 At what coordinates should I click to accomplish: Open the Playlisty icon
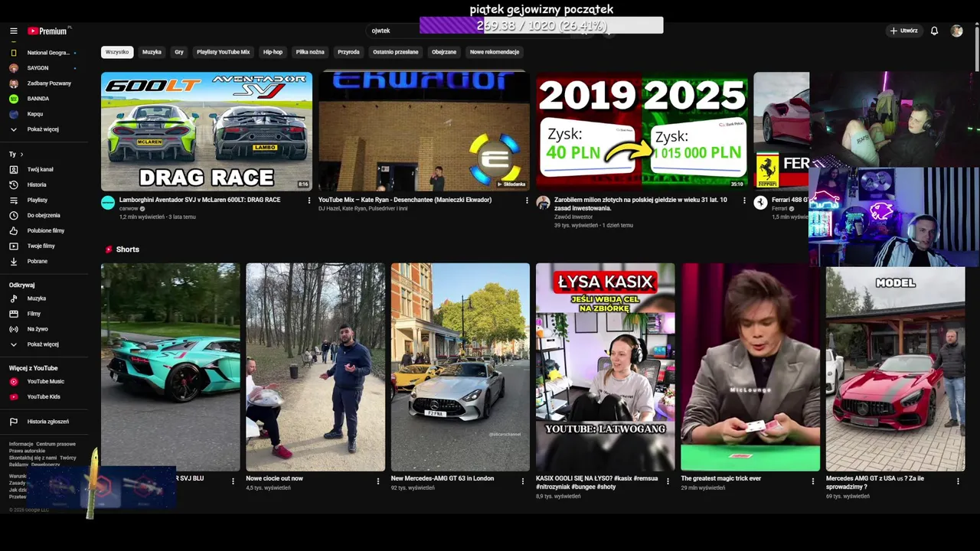(x=14, y=200)
